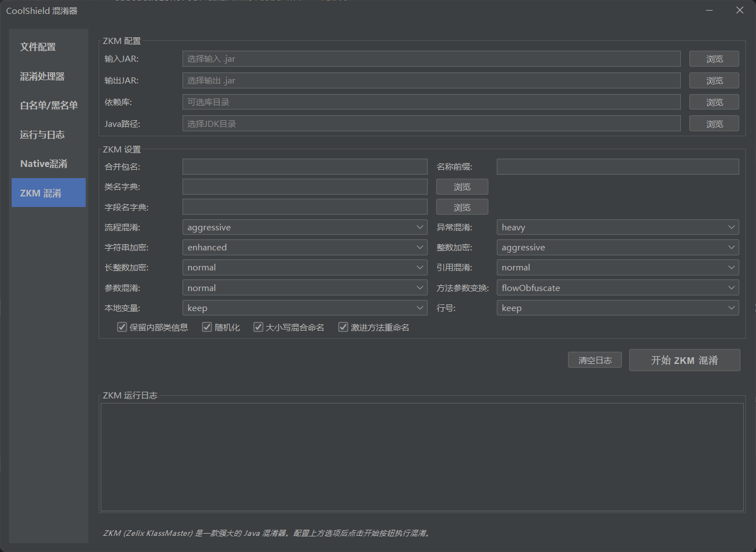
Task: Open the 流程混淆 dropdown
Action: point(305,227)
